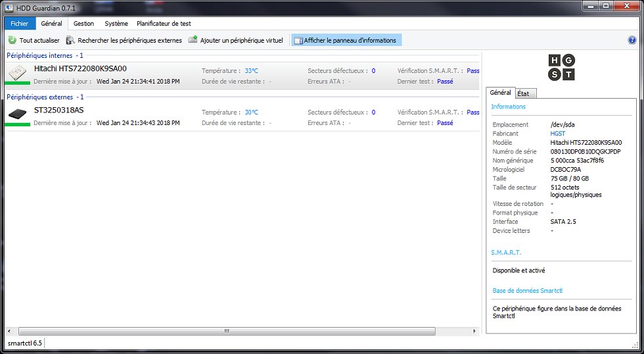Click the Informations section heading
The width and height of the screenshot is (644, 354).
(x=508, y=107)
